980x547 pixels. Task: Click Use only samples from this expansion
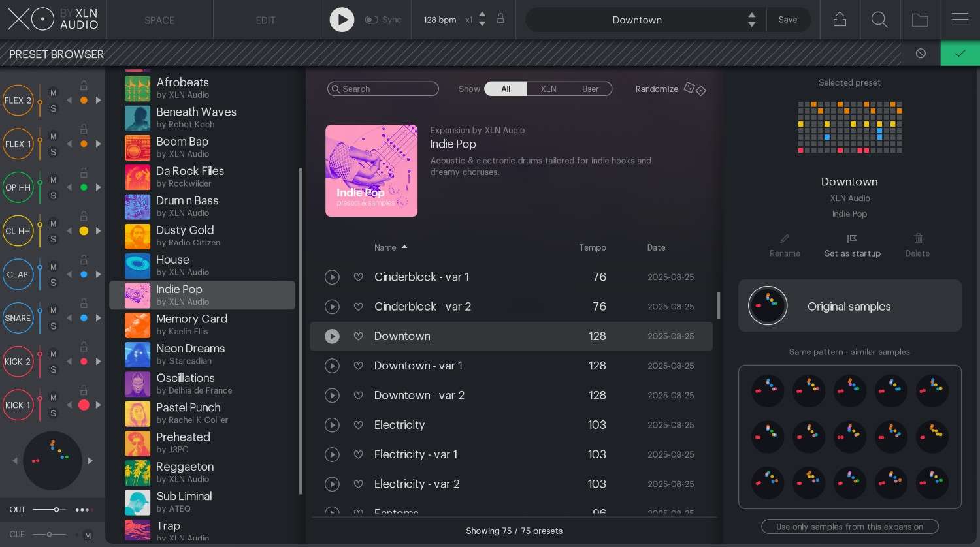coord(849,527)
